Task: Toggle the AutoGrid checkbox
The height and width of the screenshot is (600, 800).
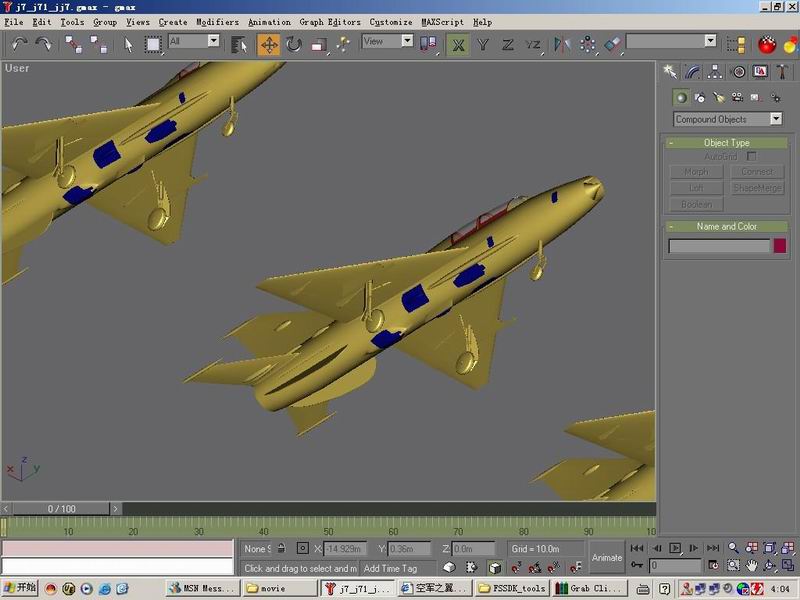Action: [751, 157]
